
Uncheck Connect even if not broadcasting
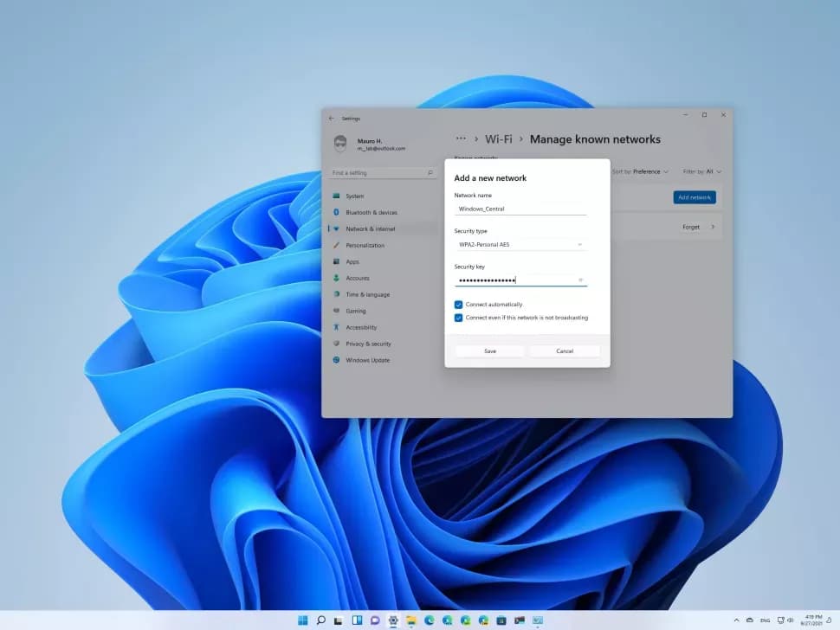pyautogui.click(x=459, y=318)
